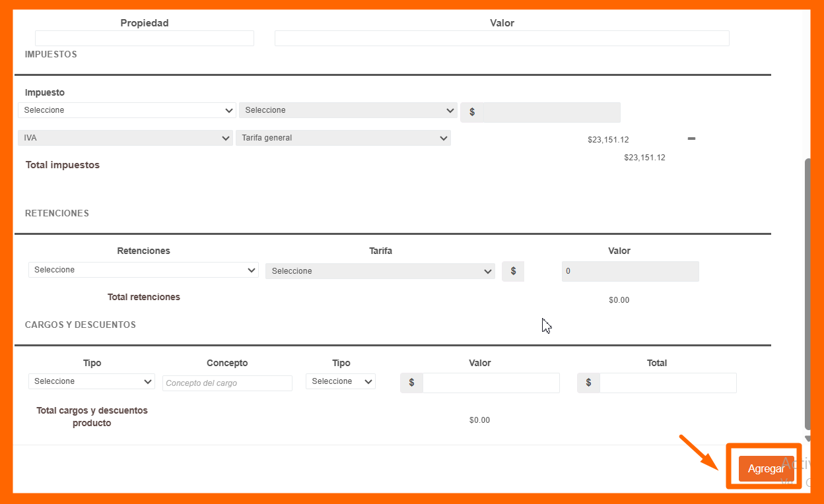Open the first Impuesto Seleccione dropdown

coord(127,110)
